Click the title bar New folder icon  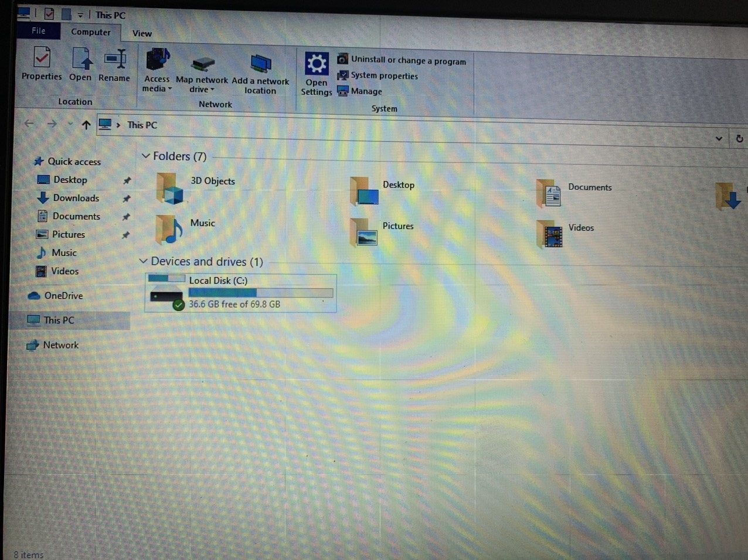click(x=66, y=13)
